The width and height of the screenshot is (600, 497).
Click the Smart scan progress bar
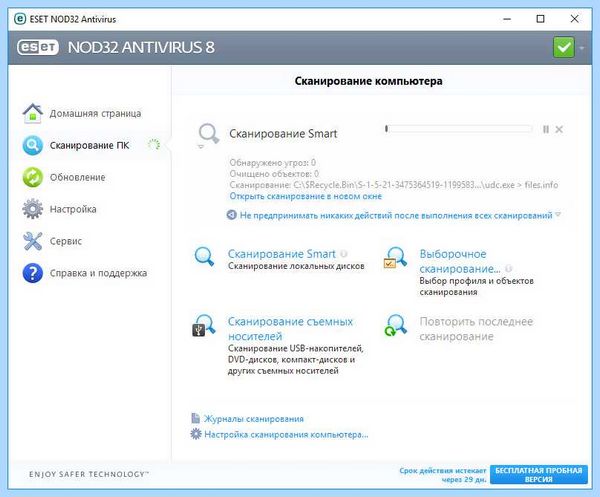[458, 129]
